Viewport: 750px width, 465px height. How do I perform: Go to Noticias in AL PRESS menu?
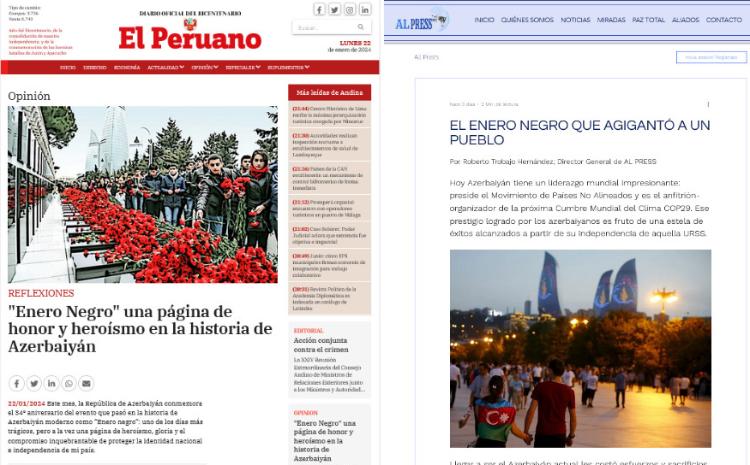coord(575,20)
